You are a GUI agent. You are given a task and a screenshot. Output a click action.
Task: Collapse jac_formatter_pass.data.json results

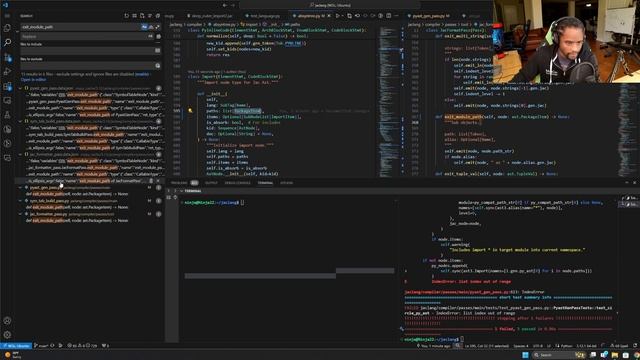pyautogui.click(x=20, y=155)
